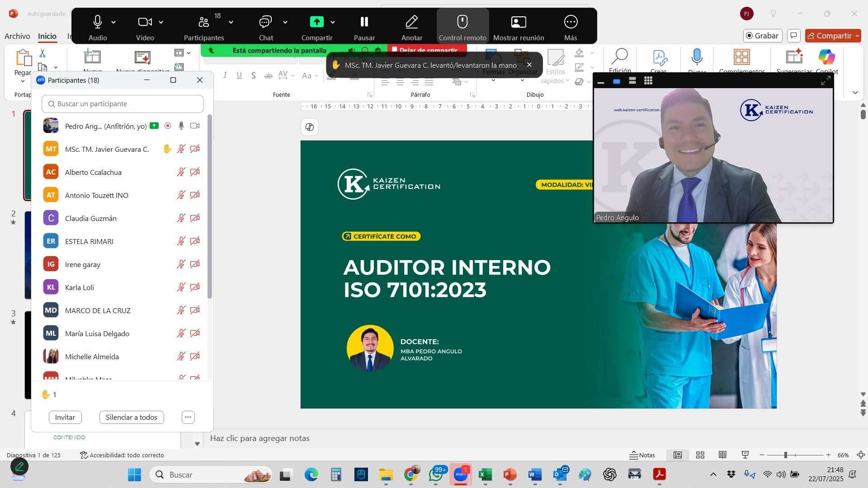
Task: Click Silenciar a todos button
Action: pyautogui.click(x=132, y=417)
